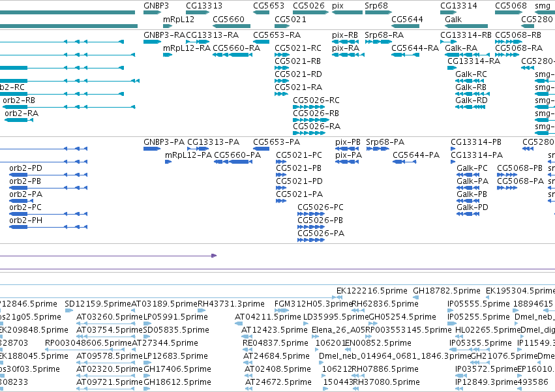Click the AT24672.5prime EST label
This screenshot has height=392, width=555.
click(x=278, y=382)
